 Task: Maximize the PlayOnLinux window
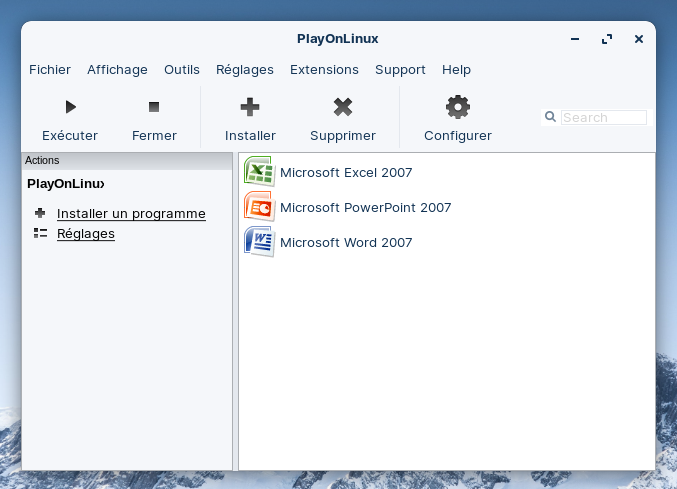point(607,39)
